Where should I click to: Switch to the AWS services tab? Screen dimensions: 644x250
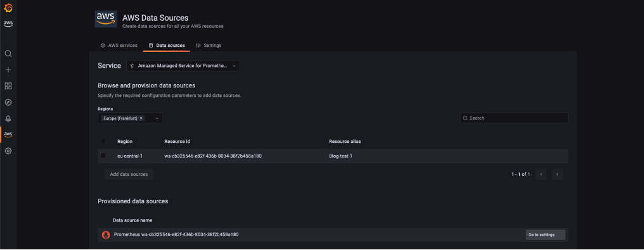(119, 46)
